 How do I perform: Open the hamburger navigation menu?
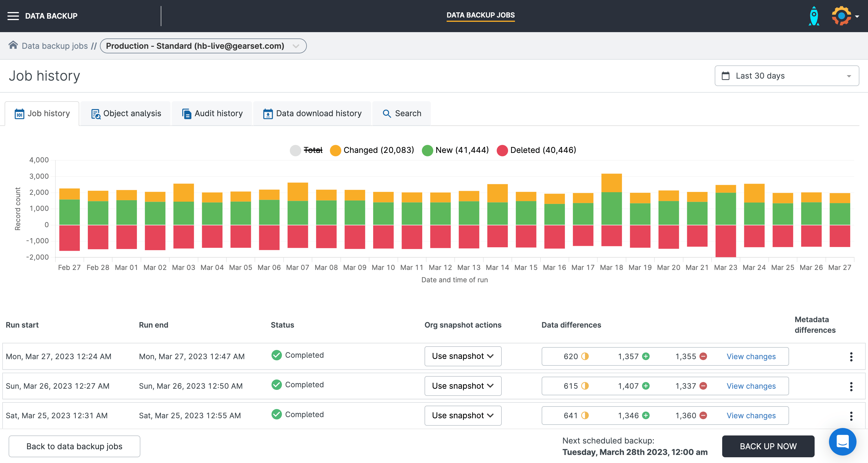pyautogui.click(x=13, y=16)
